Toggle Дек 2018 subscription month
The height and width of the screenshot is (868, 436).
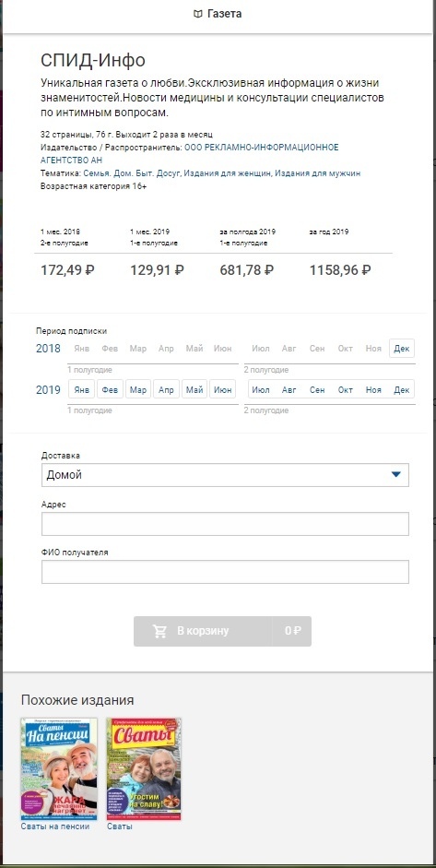402,348
